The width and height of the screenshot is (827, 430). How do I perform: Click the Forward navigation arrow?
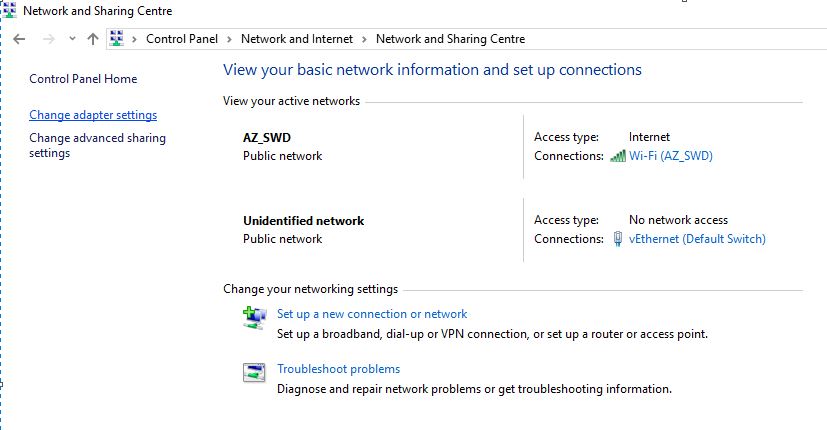click(49, 39)
